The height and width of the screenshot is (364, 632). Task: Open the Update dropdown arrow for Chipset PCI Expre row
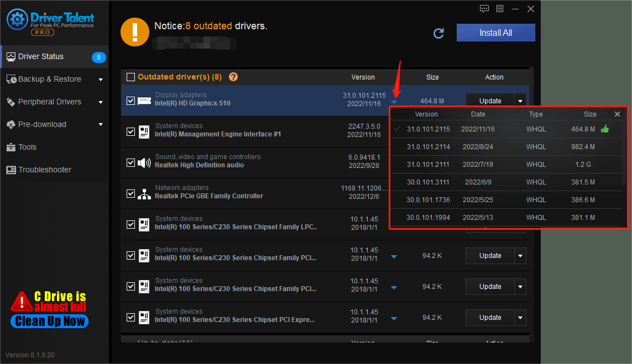520,318
